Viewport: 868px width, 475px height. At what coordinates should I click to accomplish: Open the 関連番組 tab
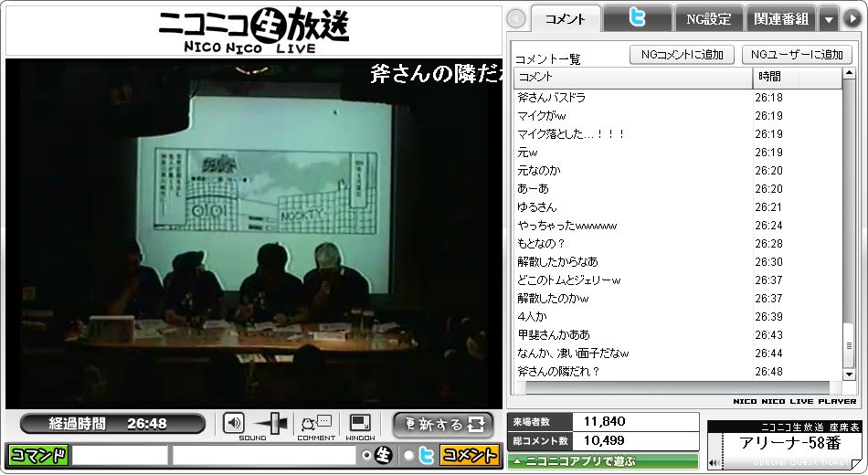tap(780, 19)
